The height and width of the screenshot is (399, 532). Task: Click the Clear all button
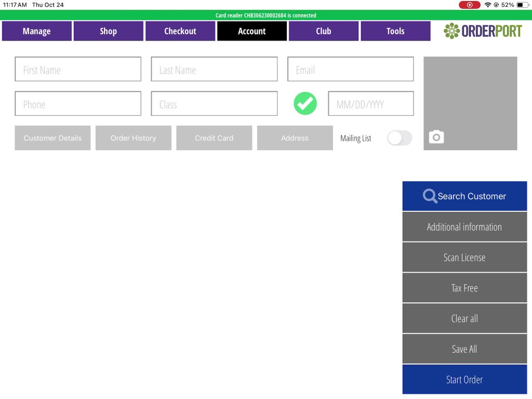(x=464, y=318)
